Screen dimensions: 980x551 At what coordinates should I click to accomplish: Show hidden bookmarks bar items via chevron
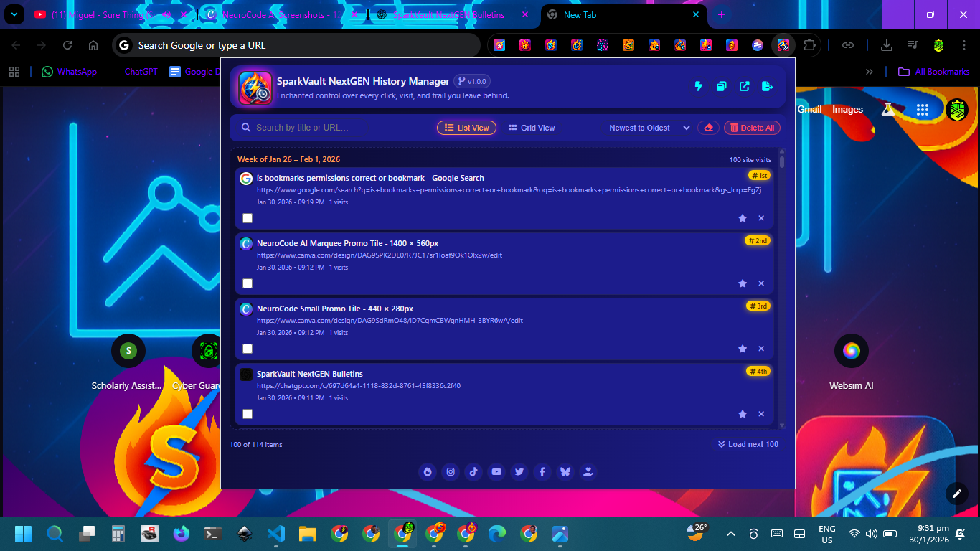(870, 72)
